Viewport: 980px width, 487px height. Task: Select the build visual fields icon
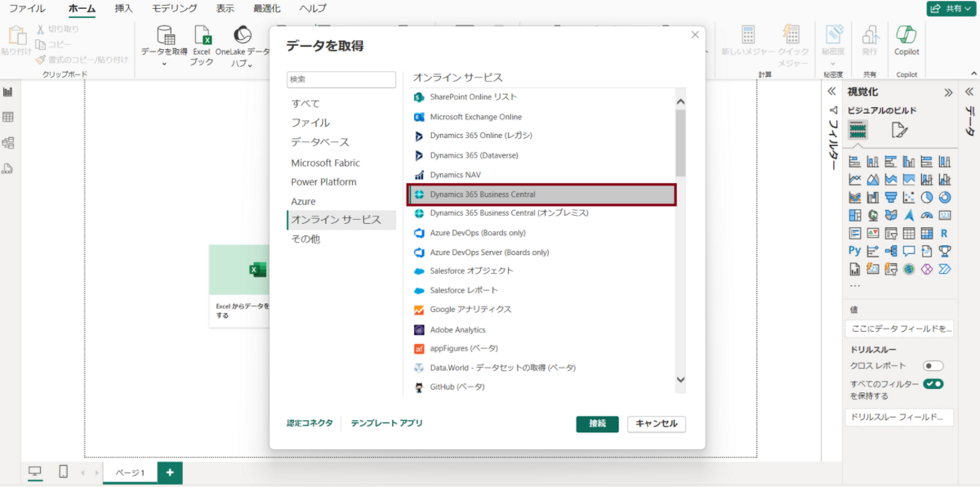[x=858, y=130]
